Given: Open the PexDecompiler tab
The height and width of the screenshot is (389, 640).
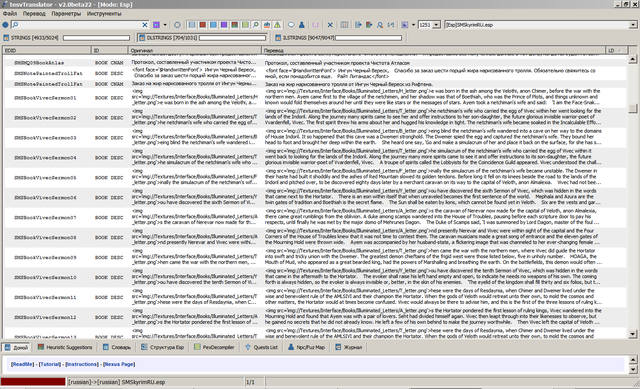Looking at the screenshot, I should pos(215,347).
